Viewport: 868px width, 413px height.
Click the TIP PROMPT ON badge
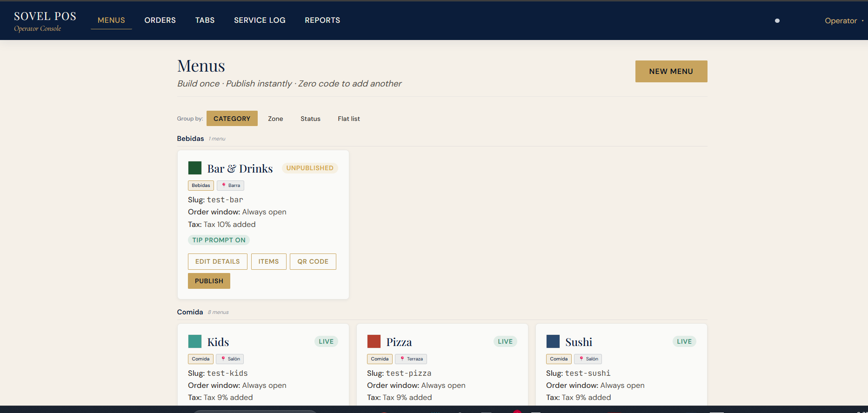tap(219, 240)
